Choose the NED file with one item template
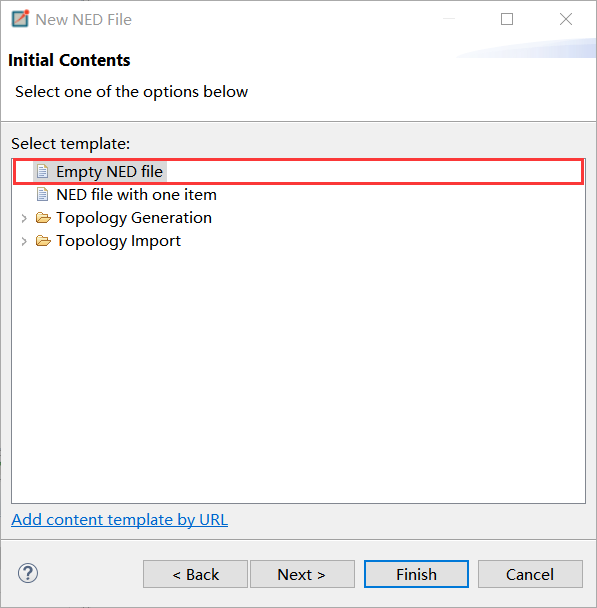Screen dimensions: 597x608 coord(136,195)
